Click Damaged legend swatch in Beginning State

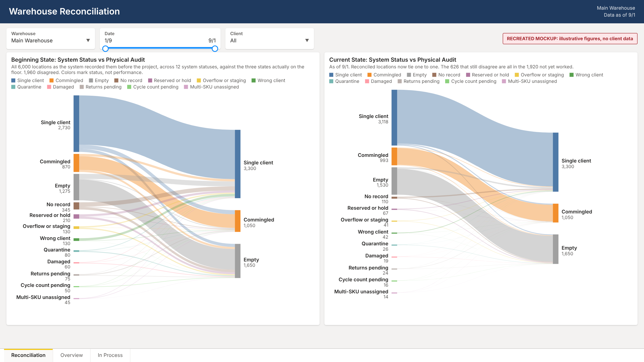pyautogui.click(x=49, y=87)
